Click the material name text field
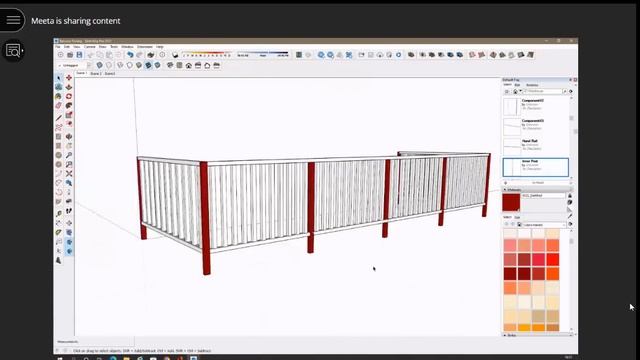Screen dimensions: 640x360 [543, 196]
